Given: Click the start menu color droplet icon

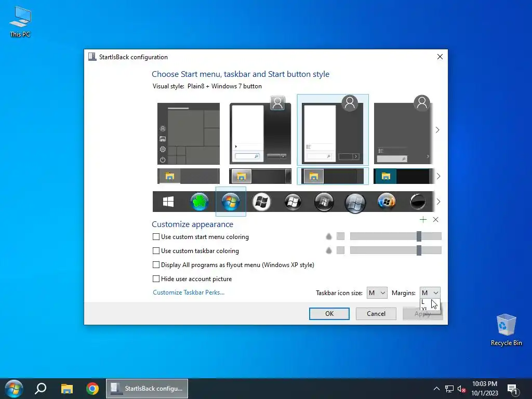Looking at the screenshot, I should click(328, 236).
